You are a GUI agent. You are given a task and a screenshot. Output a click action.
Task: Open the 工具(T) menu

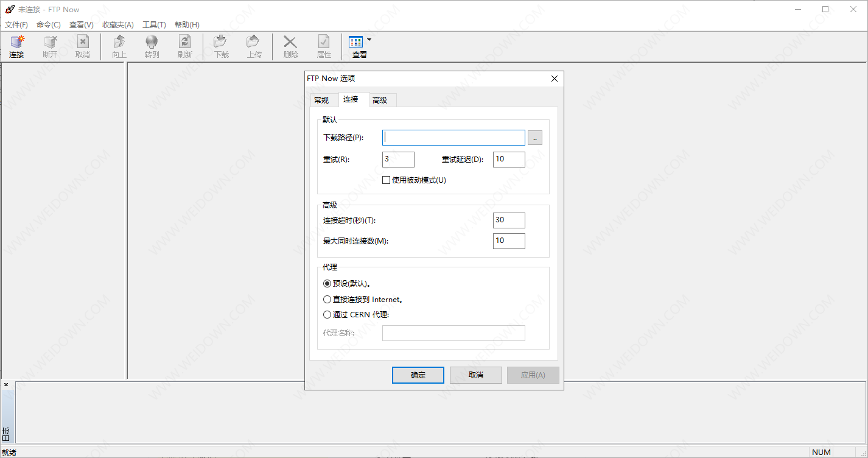tap(154, 25)
